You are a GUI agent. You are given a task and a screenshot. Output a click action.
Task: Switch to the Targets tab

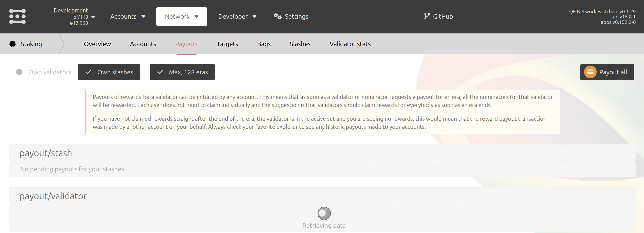(227, 44)
